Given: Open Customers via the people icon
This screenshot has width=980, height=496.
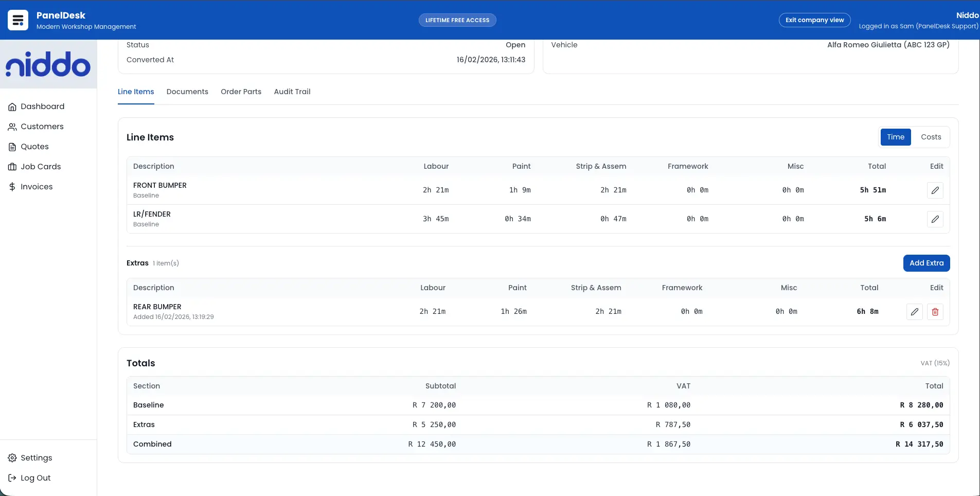Looking at the screenshot, I should point(12,127).
